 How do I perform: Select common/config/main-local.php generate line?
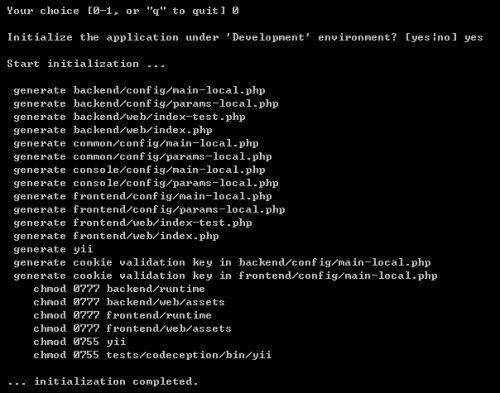point(136,143)
